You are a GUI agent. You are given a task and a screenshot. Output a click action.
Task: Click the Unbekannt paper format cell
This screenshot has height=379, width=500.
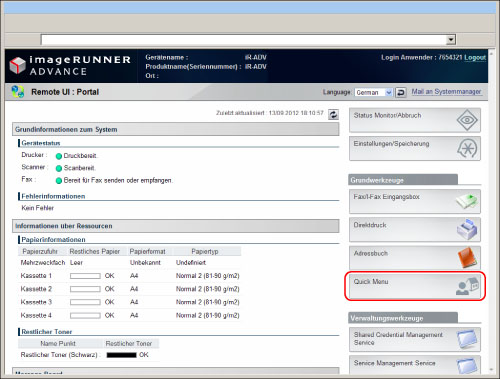point(145,263)
